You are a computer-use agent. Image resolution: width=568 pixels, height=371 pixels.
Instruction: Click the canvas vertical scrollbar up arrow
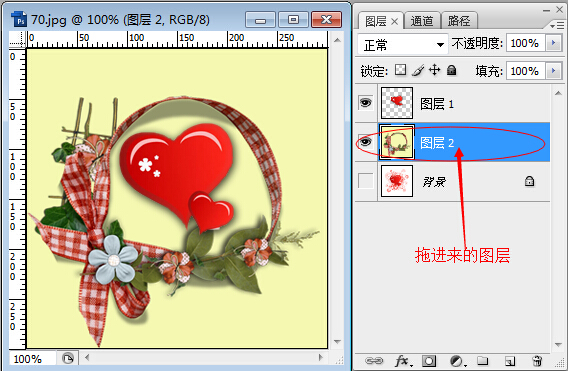pos(337,40)
